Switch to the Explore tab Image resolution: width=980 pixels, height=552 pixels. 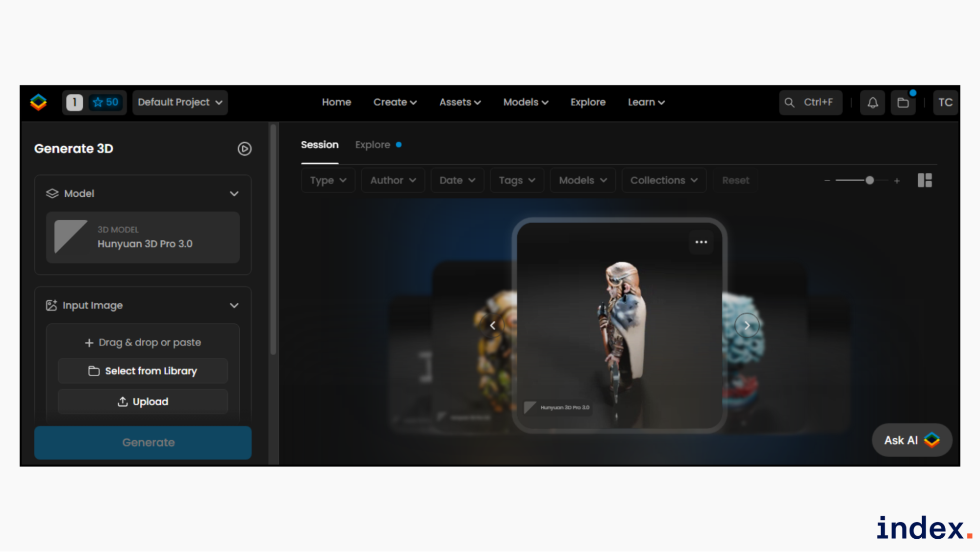tap(373, 145)
